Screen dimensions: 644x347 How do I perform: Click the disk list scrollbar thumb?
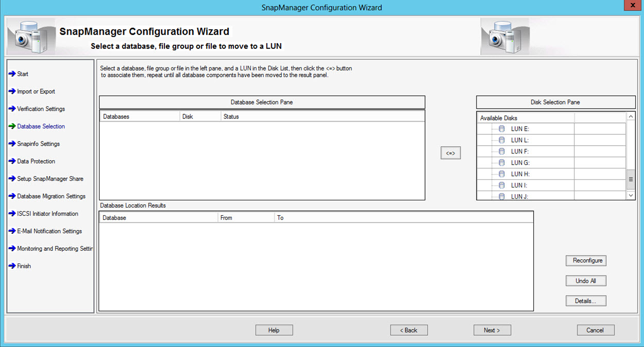pyautogui.click(x=631, y=180)
